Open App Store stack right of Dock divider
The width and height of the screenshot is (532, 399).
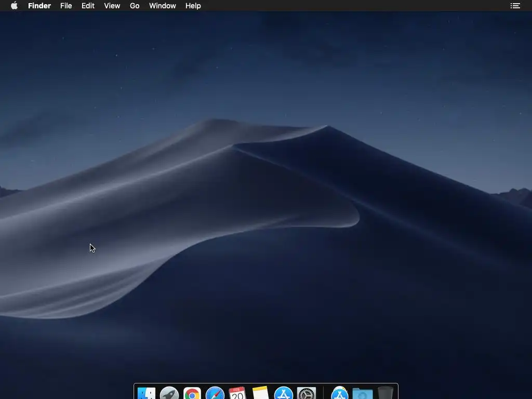click(340, 393)
